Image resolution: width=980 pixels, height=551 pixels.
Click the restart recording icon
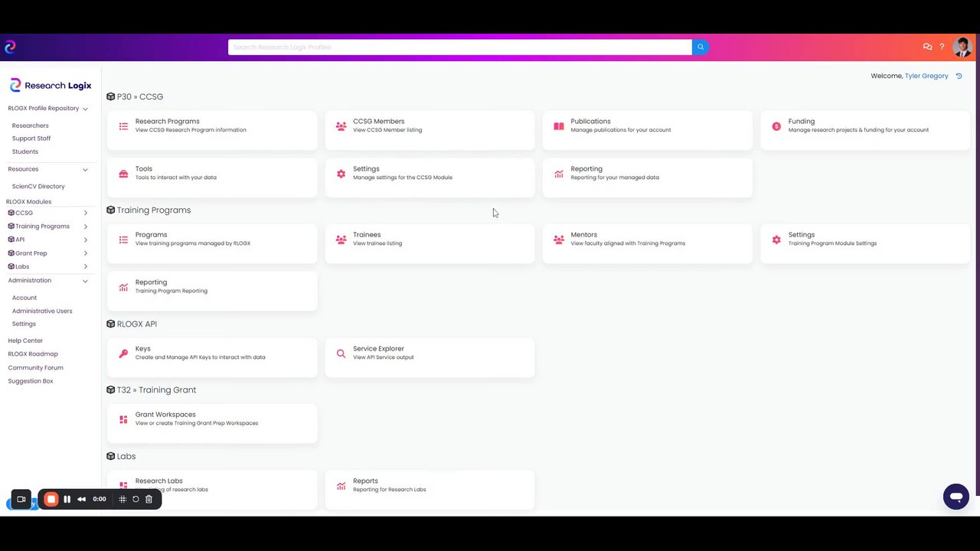(x=136, y=499)
